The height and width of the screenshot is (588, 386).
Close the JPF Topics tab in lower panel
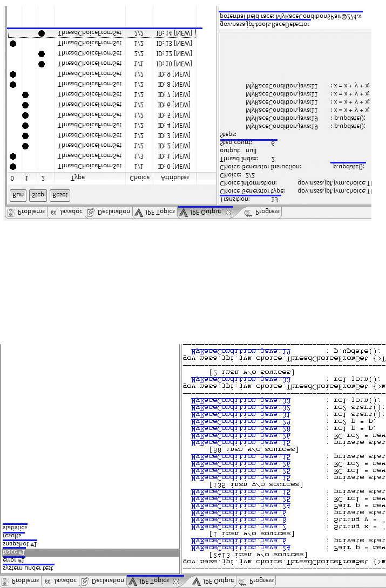(176, 582)
